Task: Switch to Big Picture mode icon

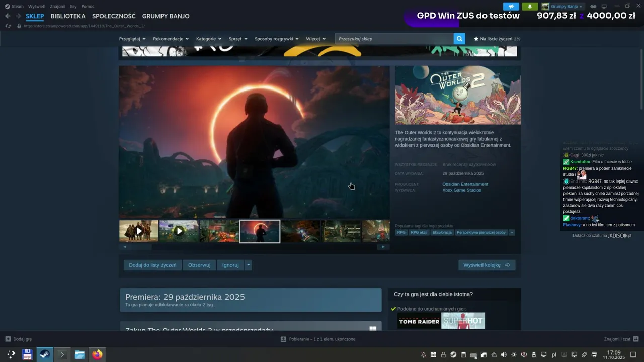Action: 604,6
